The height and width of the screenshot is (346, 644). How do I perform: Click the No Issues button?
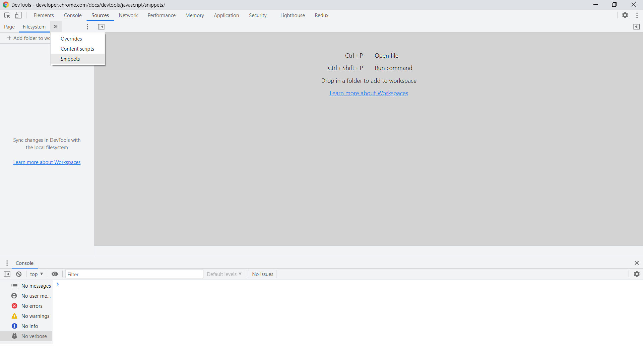[262, 274]
